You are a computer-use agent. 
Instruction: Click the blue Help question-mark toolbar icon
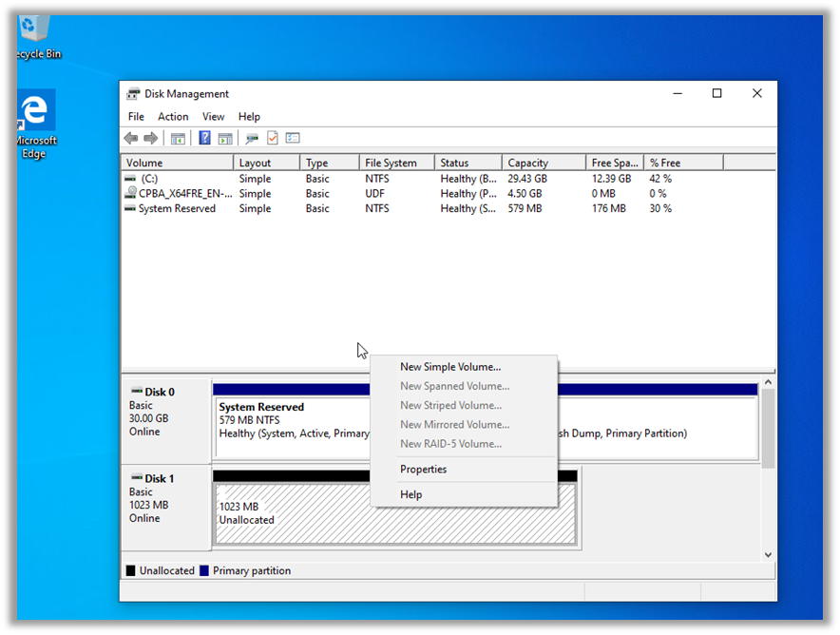coord(204,138)
